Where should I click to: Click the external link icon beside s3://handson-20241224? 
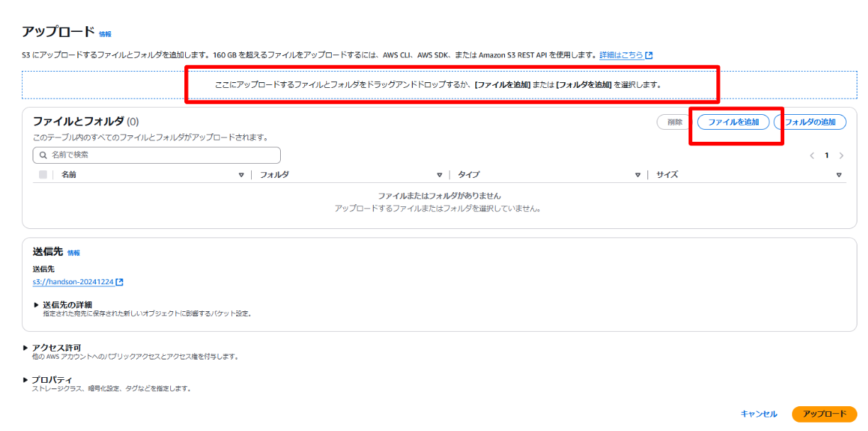[x=120, y=282]
